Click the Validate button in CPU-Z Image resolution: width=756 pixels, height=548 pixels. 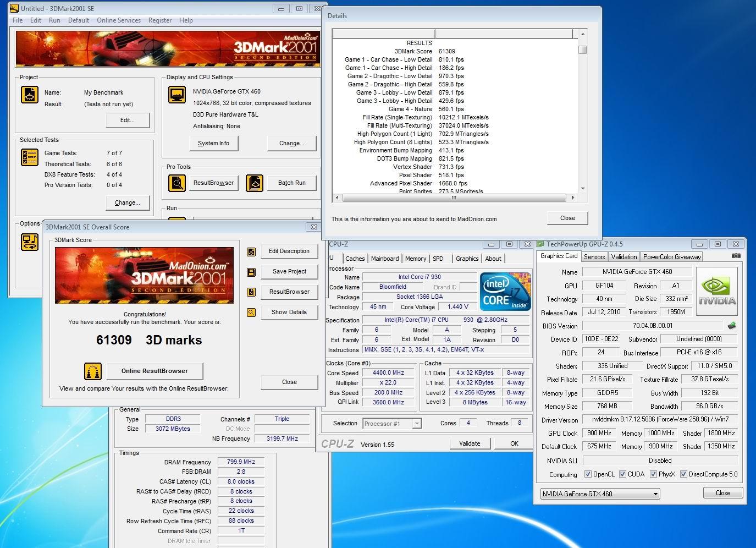(x=470, y=443)
